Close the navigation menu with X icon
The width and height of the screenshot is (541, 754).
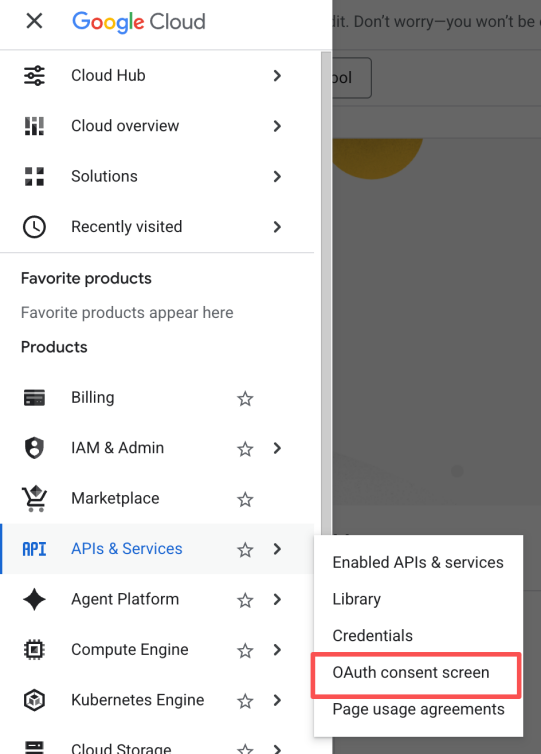(34, 21)
